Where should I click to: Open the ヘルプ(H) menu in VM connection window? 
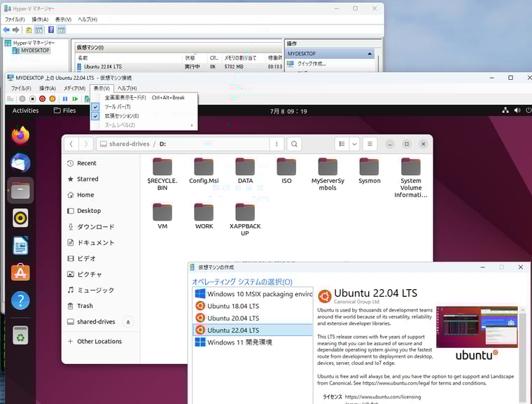tap(127, 88)
